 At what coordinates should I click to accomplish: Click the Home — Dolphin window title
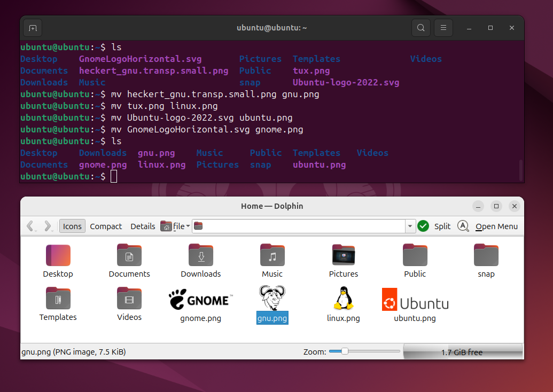click(272, 206)
